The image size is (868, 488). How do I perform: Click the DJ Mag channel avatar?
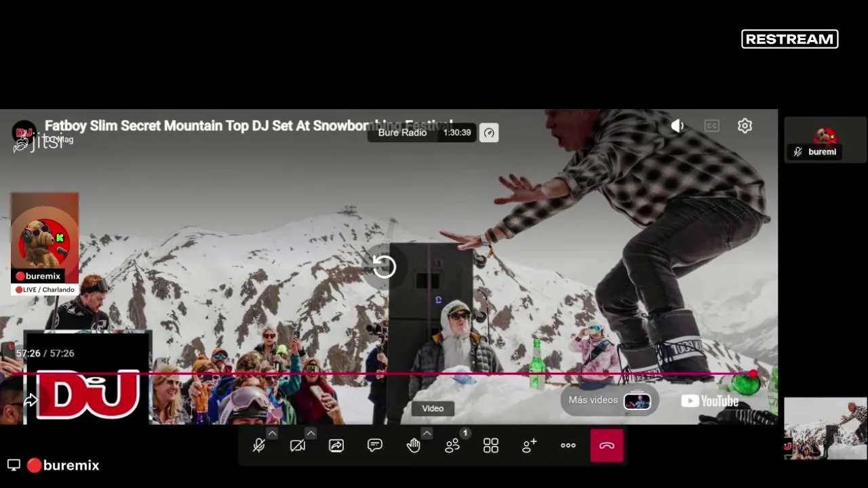pos(24,132)
